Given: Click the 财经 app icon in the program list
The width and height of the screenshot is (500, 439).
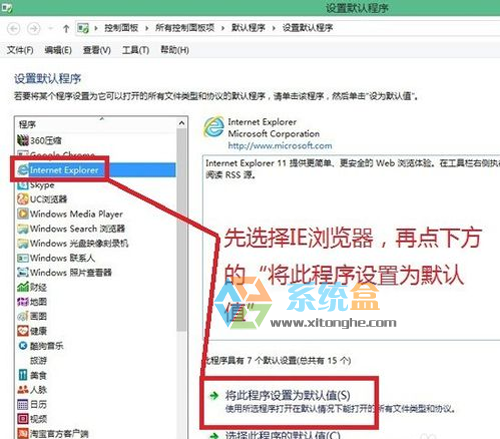Looking at the screenshot, I should (23, 287).
